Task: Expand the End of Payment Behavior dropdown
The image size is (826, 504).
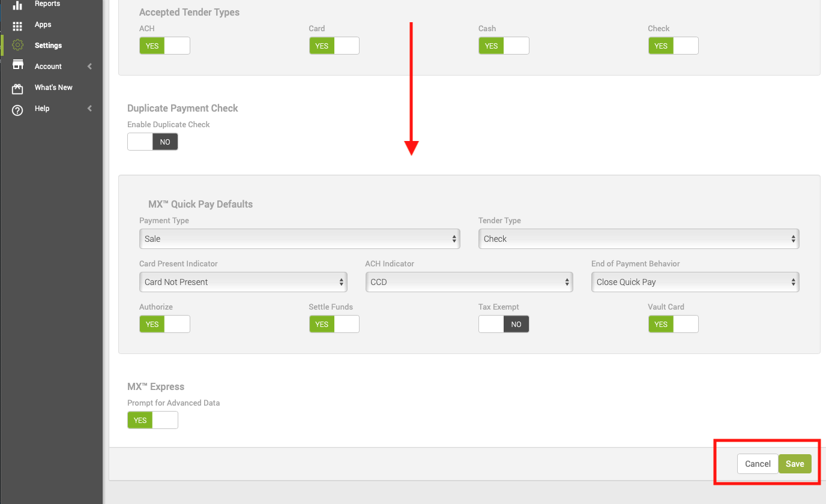Action: [695, 281]
